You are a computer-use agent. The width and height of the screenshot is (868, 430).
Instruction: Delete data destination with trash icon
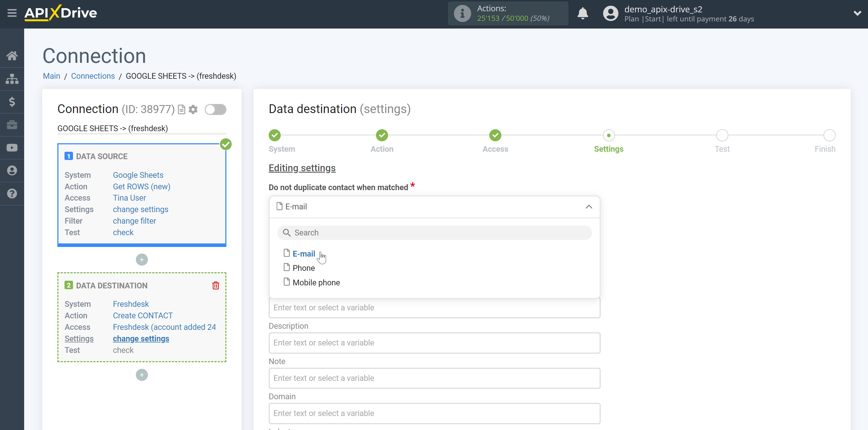point(216,285)
